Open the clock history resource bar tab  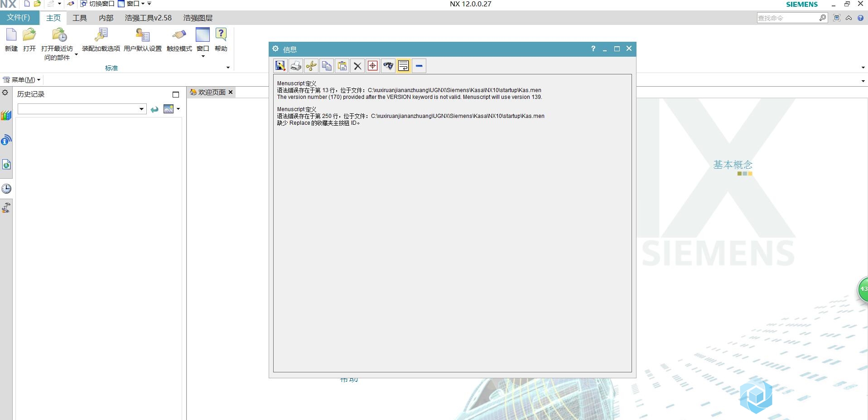pyautogui.click(x=6, y=189)
